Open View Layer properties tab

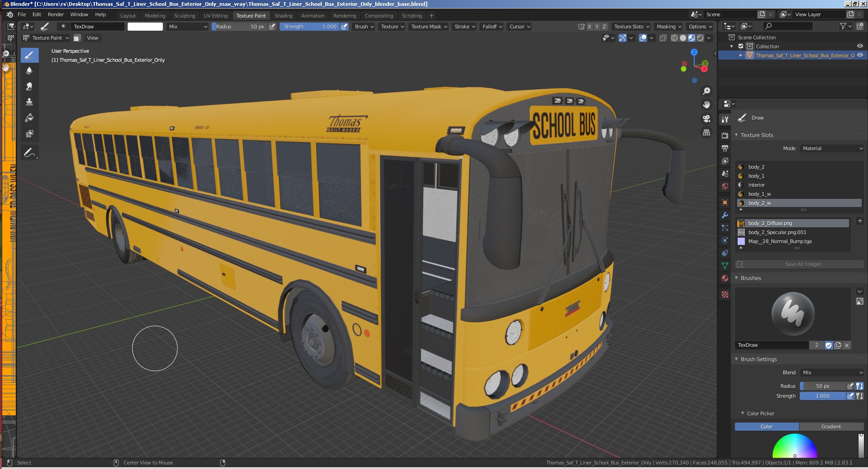click(725, 161)
